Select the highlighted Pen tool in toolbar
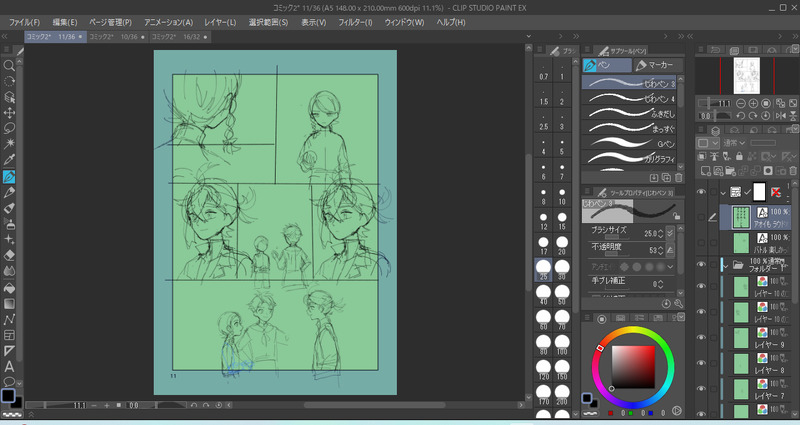 [x=9, y=177]
